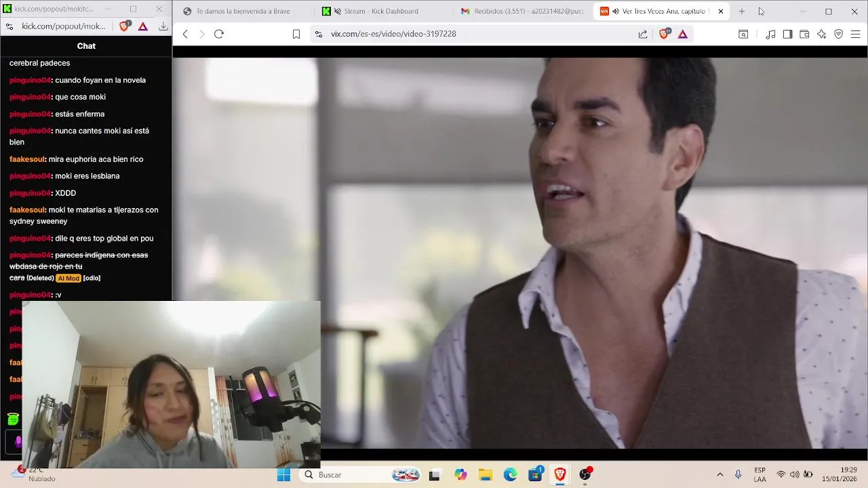Click the AI Mod badge on deleted message

(x=68, y=278)
